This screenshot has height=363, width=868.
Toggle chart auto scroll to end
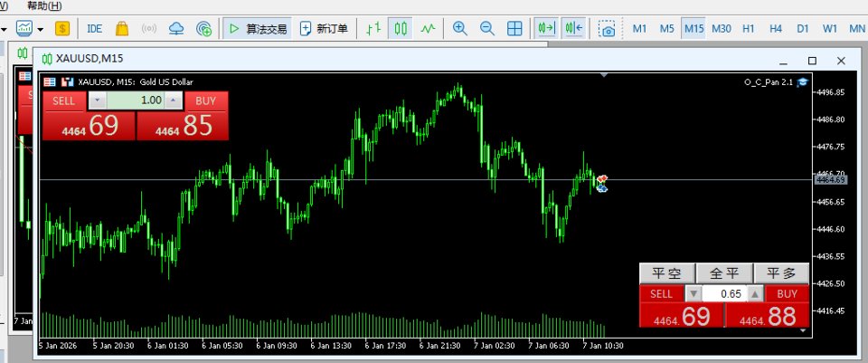click(x=546, y=28)
